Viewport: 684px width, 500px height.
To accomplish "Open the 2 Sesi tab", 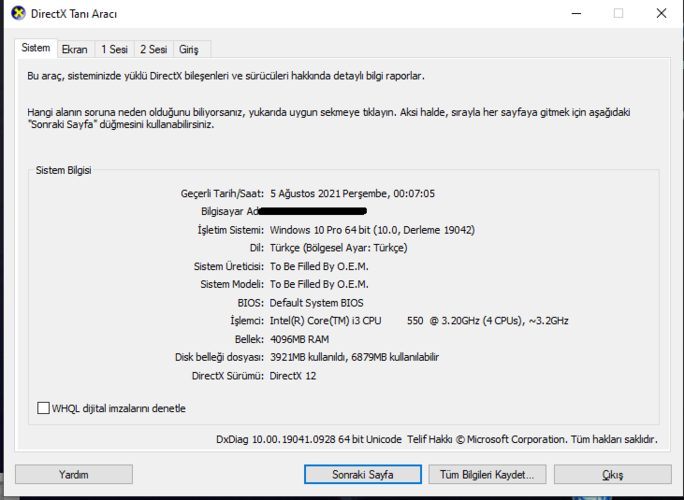I will coord(154,49).
